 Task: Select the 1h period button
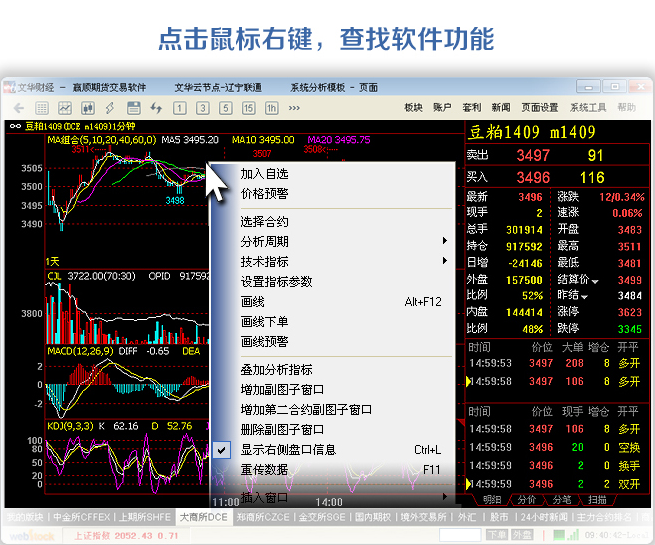click(270, 108)
